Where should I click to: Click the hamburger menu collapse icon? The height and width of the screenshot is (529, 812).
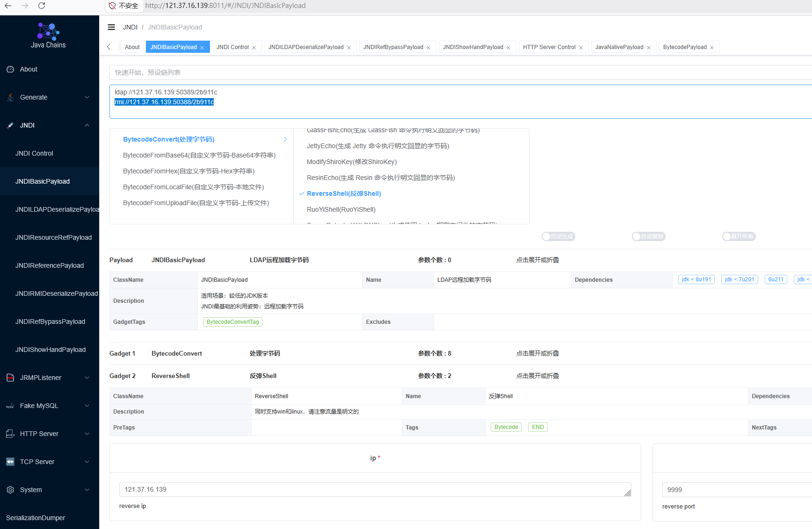(111, 27)
